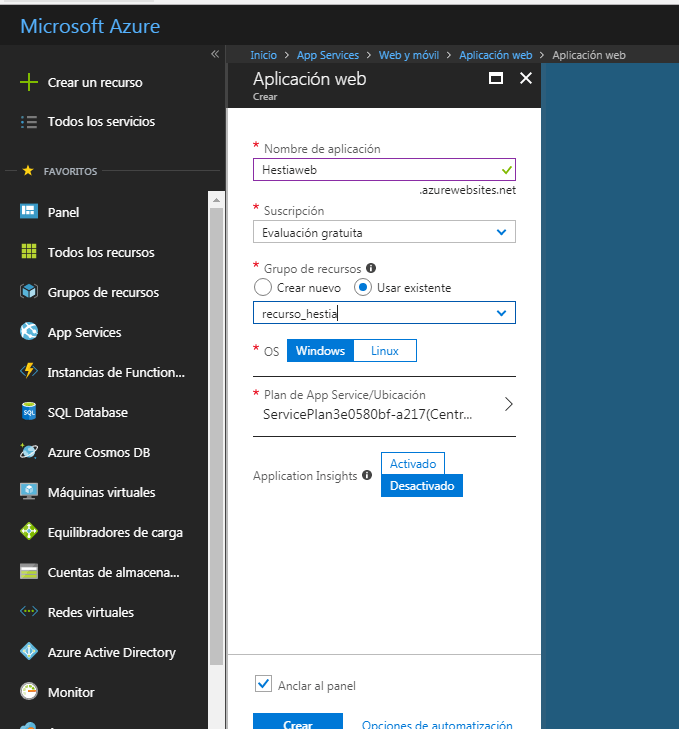Screen dimensions: 679x729
Task: Open Máquinas virtuales sidebar icon
Action: 29,492
